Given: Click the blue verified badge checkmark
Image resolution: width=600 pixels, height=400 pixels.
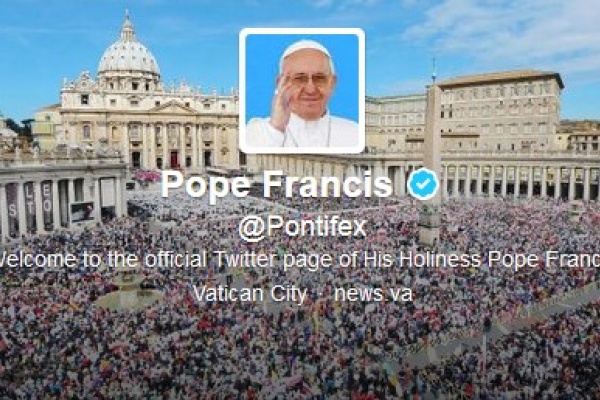Looking at the screenshot, I should pos(423,184).
